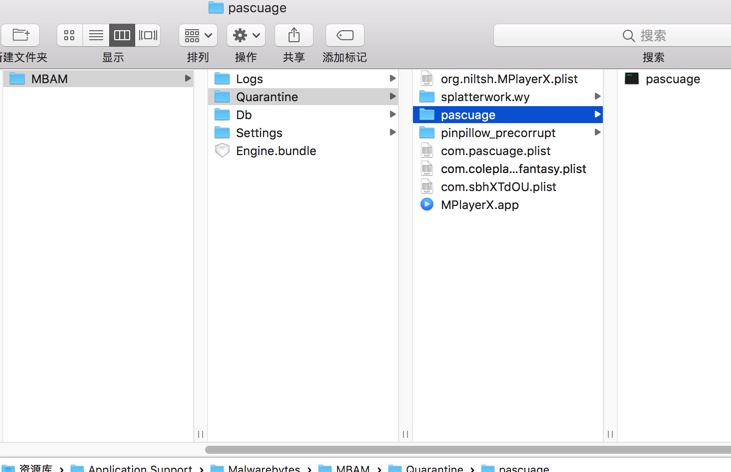Go to Malwarebytes in path bar

coord(255,468)
